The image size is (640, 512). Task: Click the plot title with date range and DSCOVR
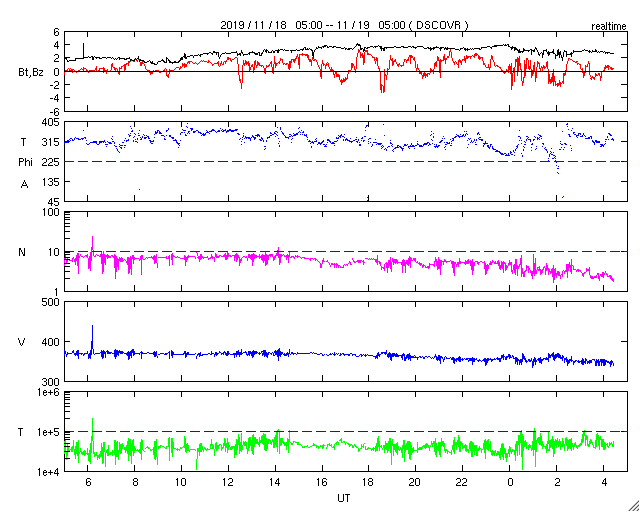tap(344, 25)
